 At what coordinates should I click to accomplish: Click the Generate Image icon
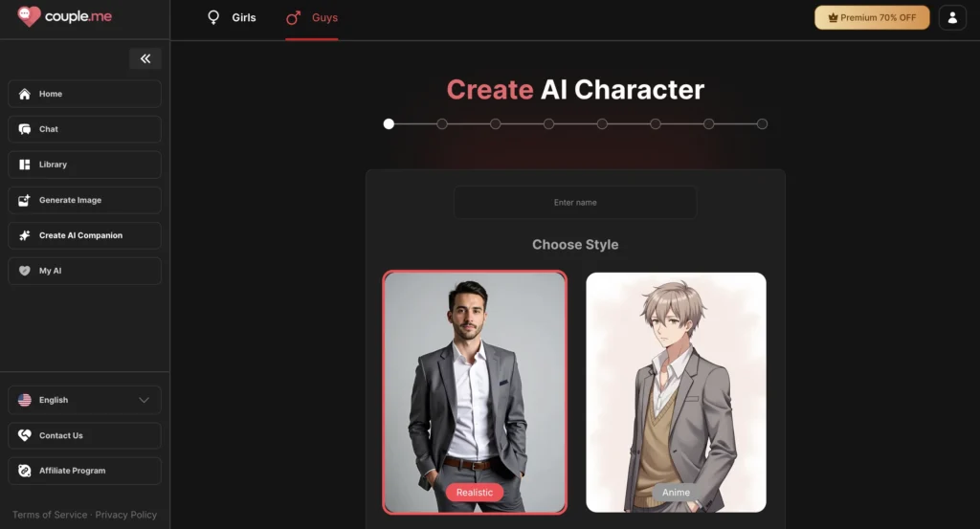pos(24,200)
